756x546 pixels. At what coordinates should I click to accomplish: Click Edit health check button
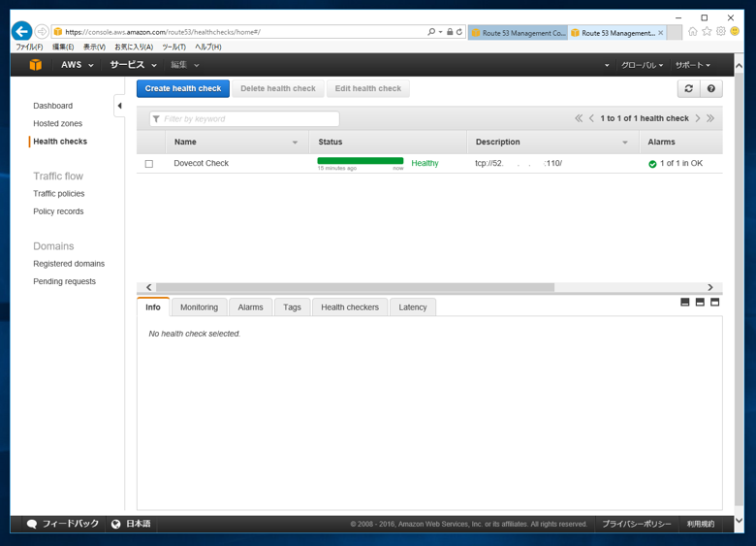pos(368,89)
